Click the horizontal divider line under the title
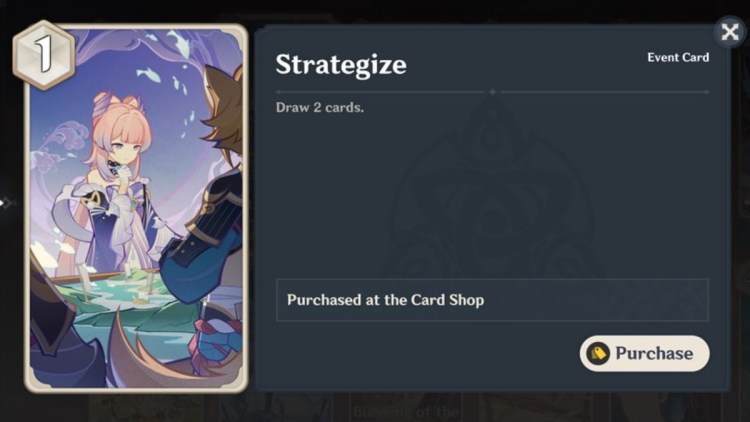 tap(492, 92)
